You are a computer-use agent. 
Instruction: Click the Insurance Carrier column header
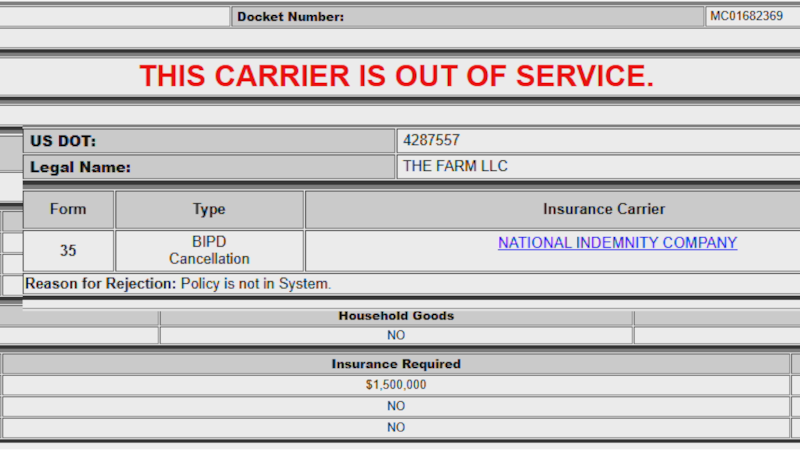point(603,209)
